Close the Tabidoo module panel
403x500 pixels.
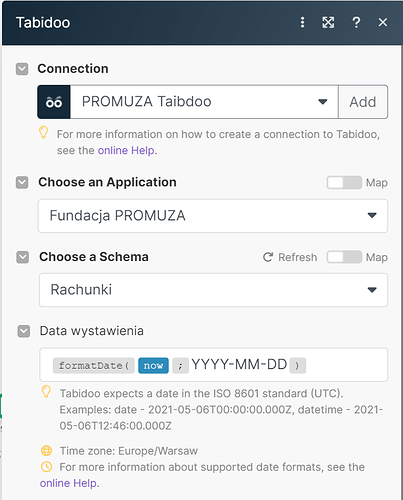(383, 22)
